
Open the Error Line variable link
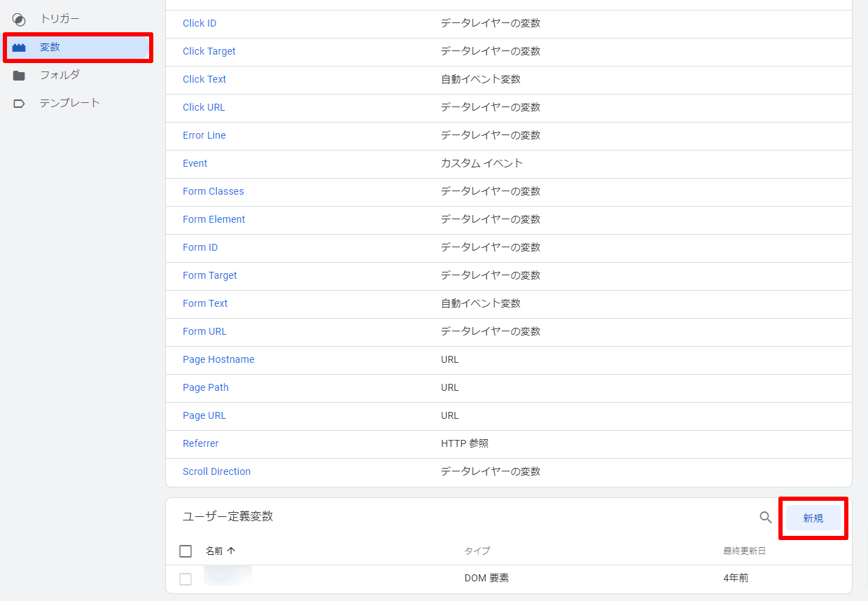(x=204, y=135)
